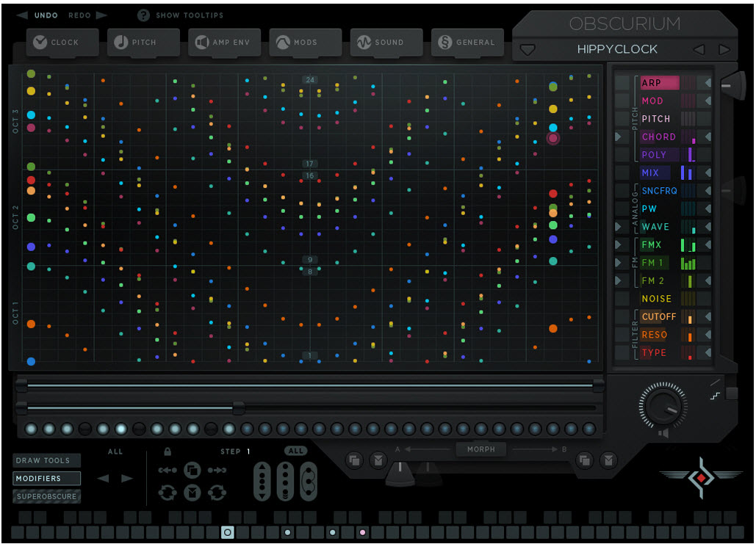Click the main volume knob
The image size is (756, 544).
coord(663,406)
